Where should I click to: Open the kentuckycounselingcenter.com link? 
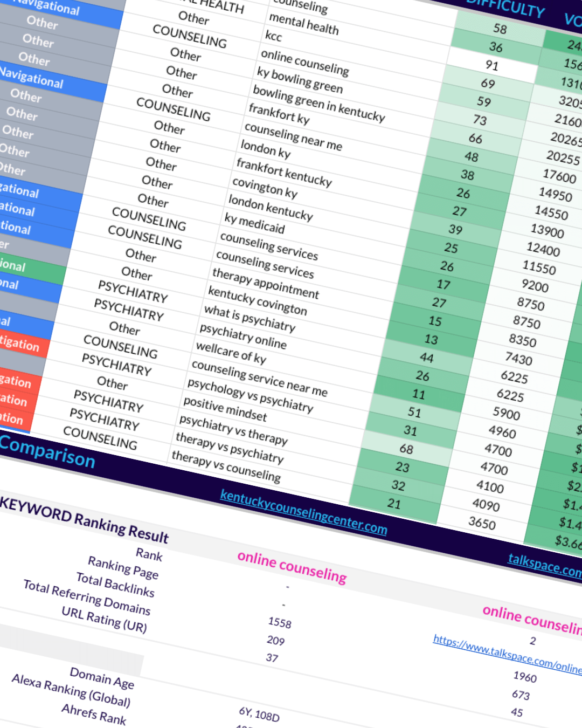[303, 511]
